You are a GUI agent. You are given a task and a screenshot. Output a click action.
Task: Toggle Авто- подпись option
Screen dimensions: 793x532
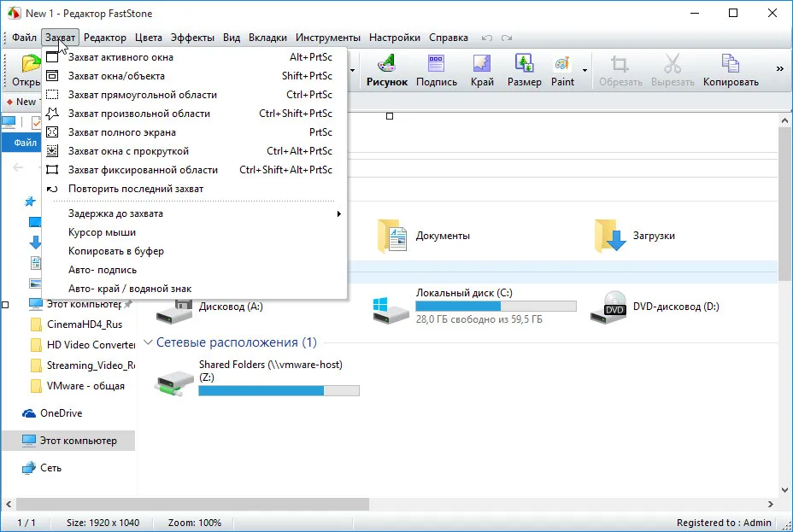coord(194,270)
